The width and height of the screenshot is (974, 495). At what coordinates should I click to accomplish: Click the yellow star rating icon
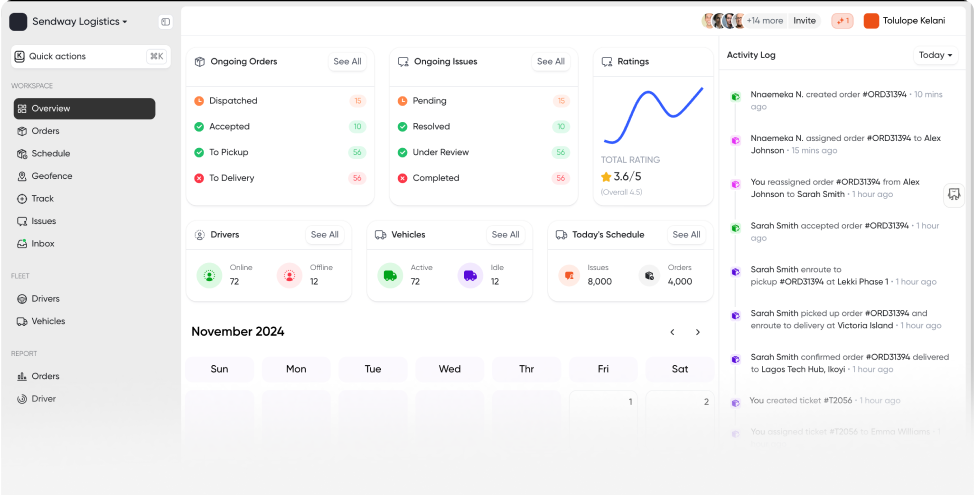(606, 177)
